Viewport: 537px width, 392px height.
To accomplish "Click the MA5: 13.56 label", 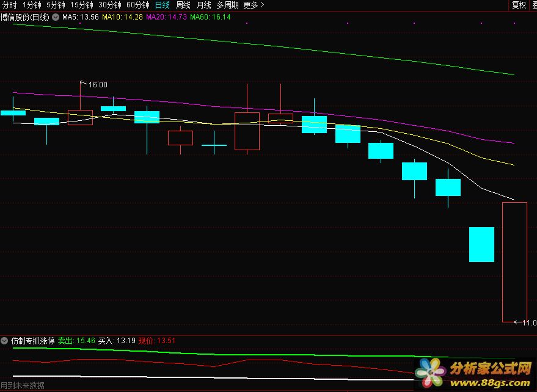I will pos(81,17).
